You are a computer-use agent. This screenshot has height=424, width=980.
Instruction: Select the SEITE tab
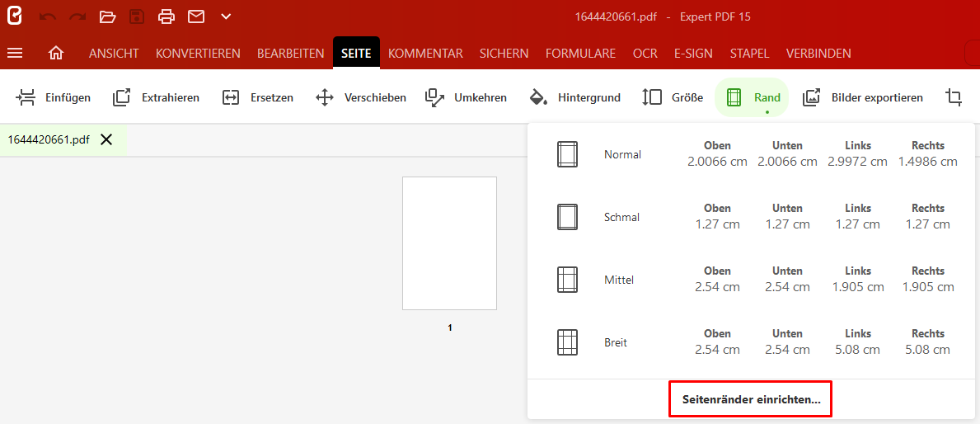[x=356, y=53]
